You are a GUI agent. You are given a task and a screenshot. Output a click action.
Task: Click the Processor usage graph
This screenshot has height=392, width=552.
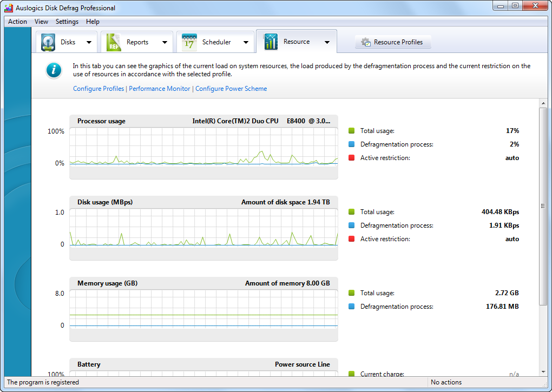point(203,147)
